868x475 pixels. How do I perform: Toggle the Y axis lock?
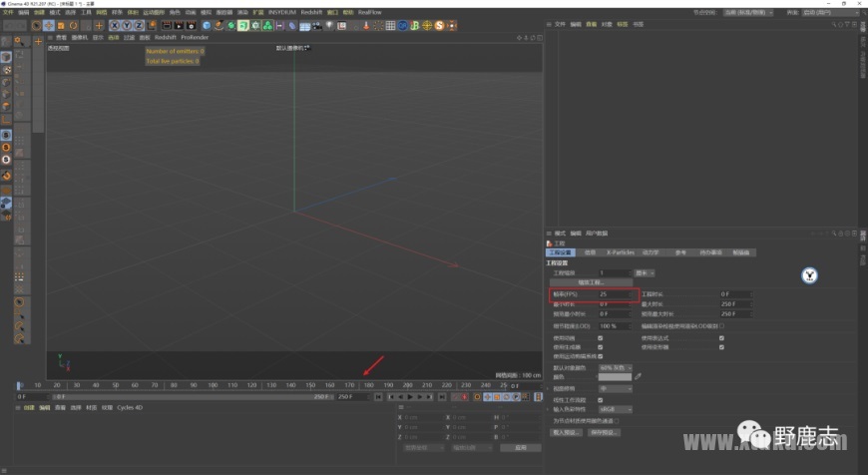(127, 26)
